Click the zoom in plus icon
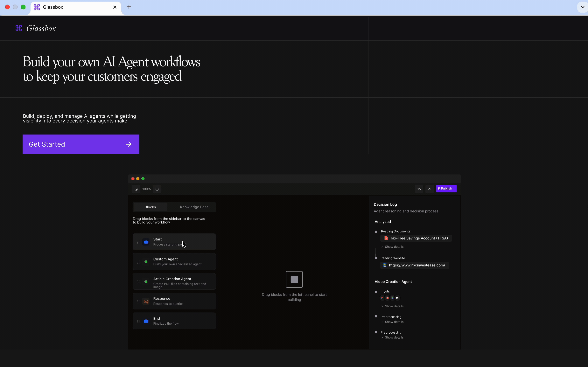This screenshot has width=588, height=367. pyautogui.click(x=157, y=189)
